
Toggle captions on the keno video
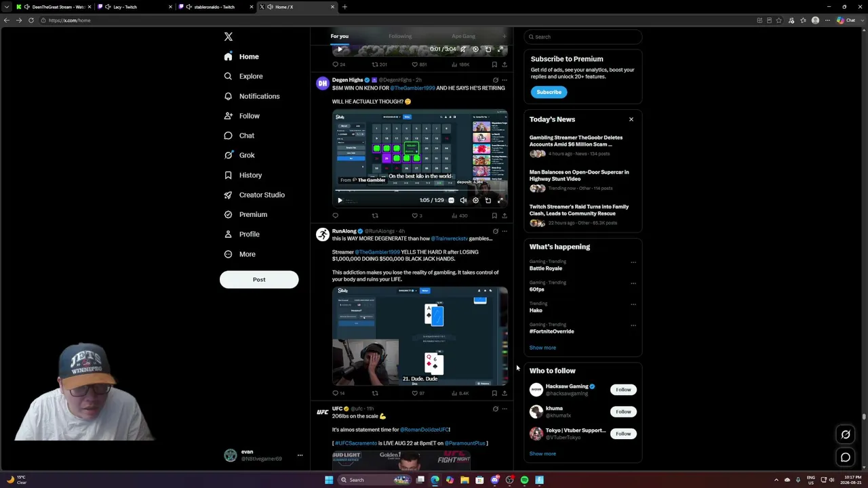coord(451,201)
